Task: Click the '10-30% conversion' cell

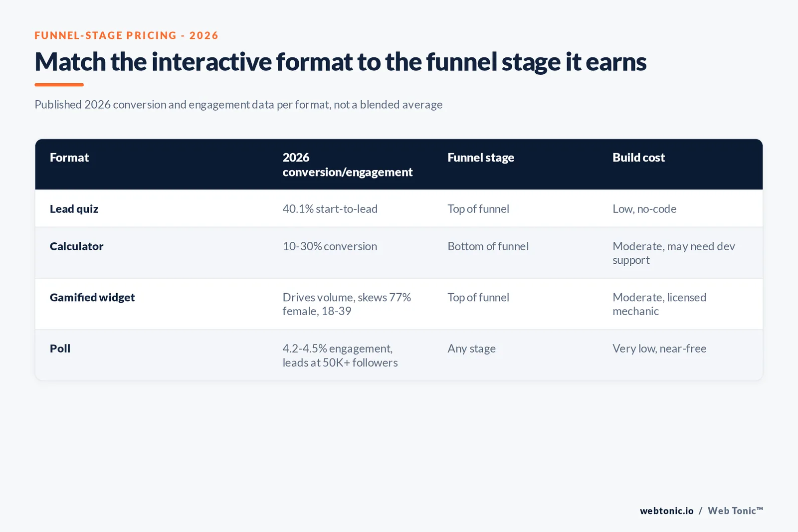Action: tap(330, 246)
